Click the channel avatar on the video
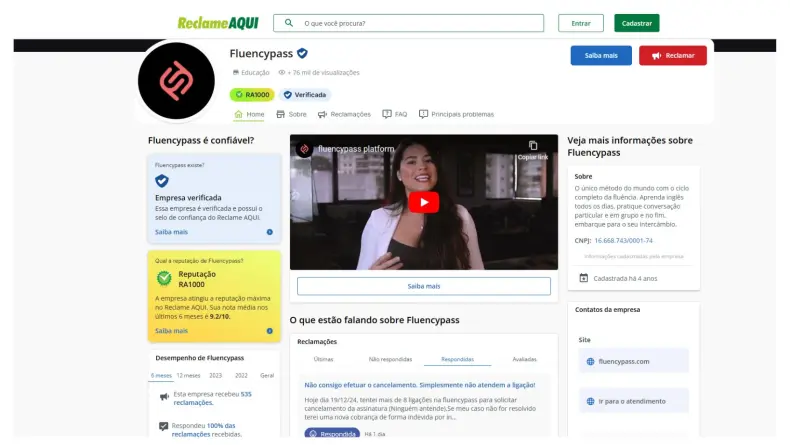The width and height of the screenshot is (790, 445). (304, 149)
